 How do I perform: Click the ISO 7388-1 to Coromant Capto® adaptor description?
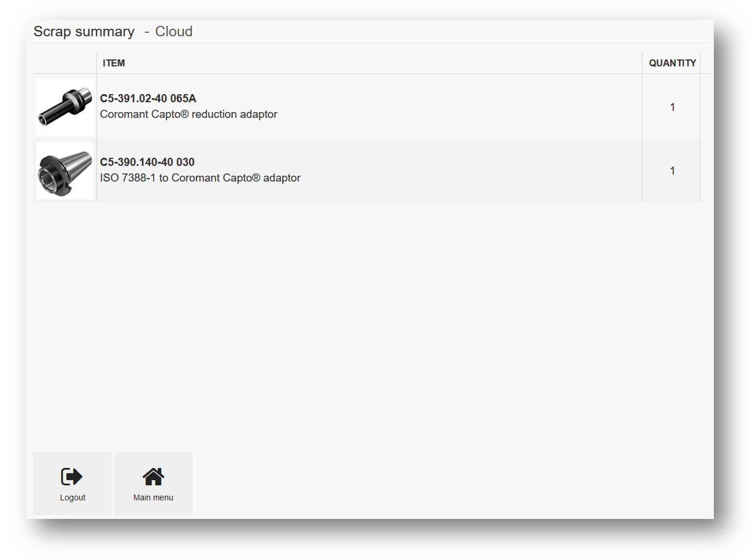point(200,178)
